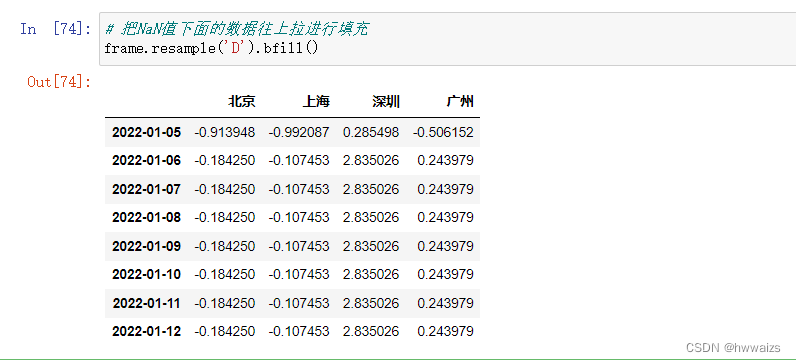Image resolution: width=796 pixels, height=362 pixels.
Task: Click -0.107453 in the 2022-01-08 row
Action: [x=299, y=218]
